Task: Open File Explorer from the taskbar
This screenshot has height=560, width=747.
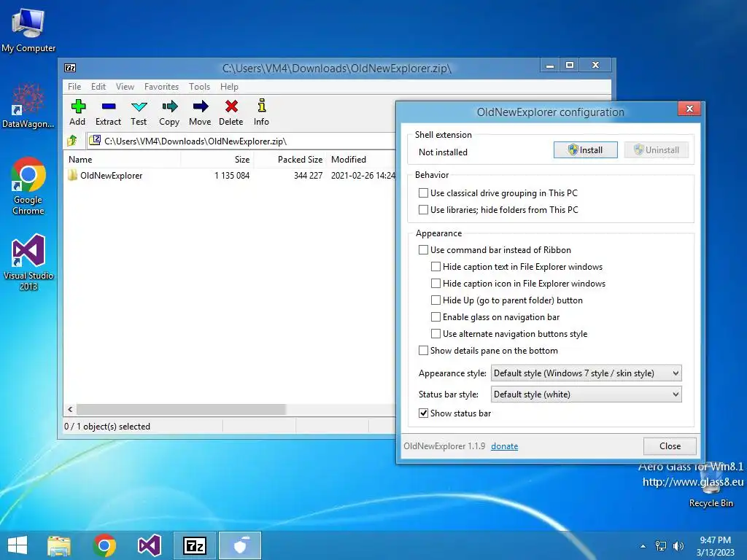Action: point(59,545)
